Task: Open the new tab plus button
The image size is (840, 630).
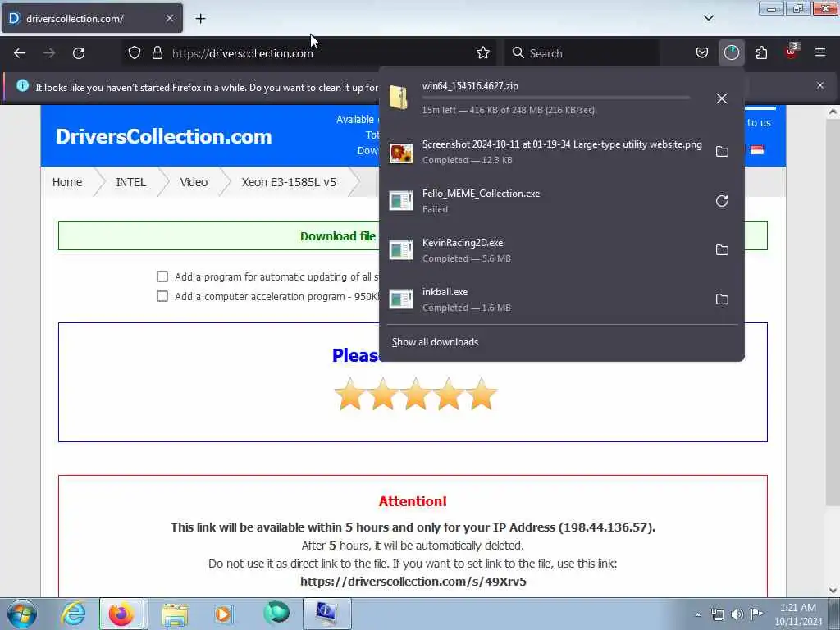Action: pos(200,19)
